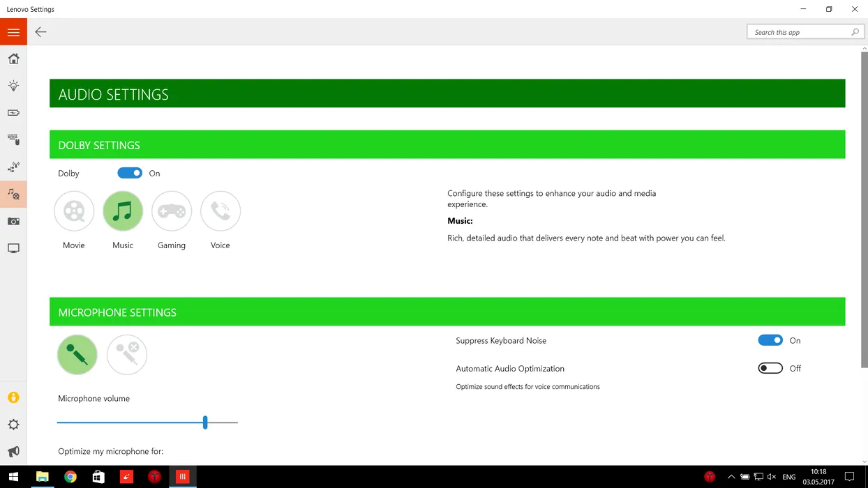Screen dimensions: 868x488
Task: Expand hidden system tray icons in the taskbar
Action: coord(731,477)
